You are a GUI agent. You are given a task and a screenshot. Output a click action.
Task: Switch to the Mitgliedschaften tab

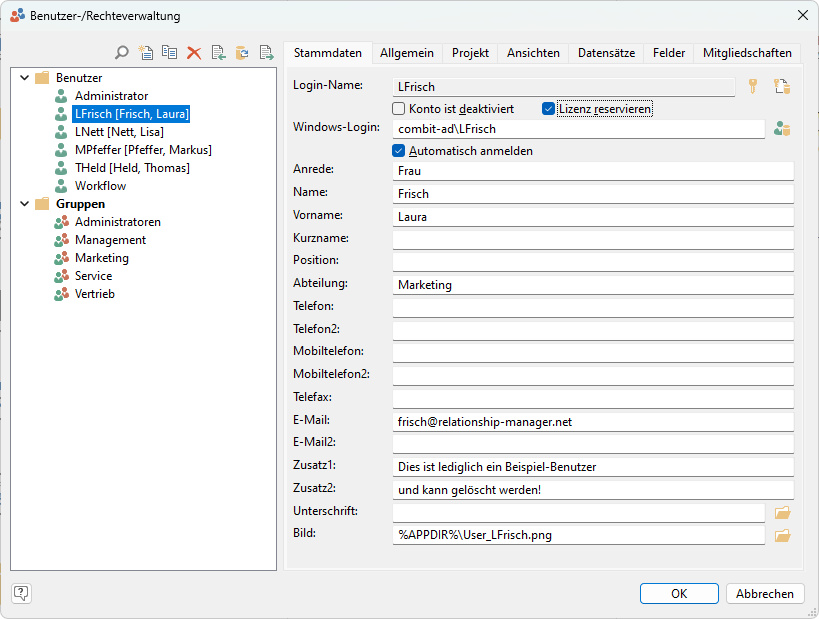[x=747, y=53]
